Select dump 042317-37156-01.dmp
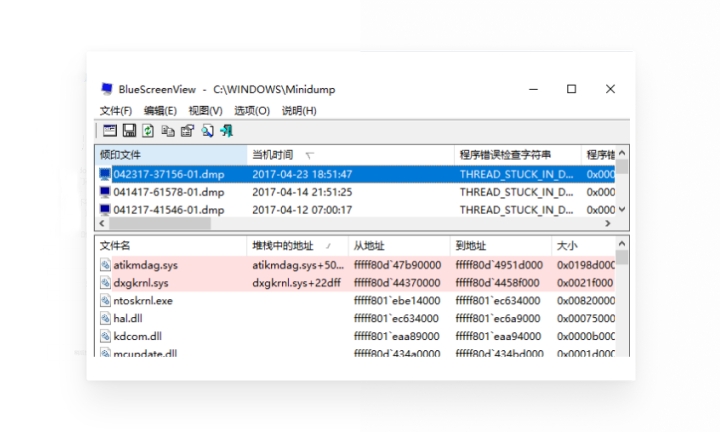720x432 pixels. [169, 174]
